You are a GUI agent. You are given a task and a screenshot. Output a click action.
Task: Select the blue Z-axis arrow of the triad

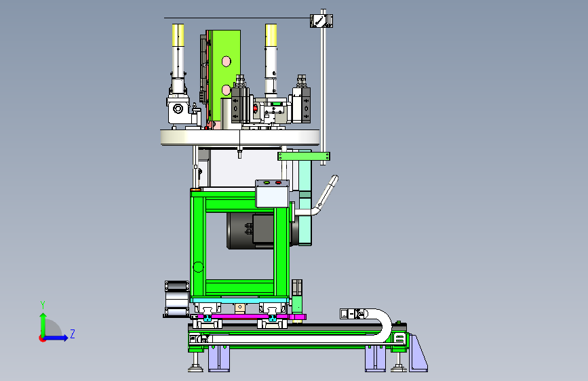(56, 338)
